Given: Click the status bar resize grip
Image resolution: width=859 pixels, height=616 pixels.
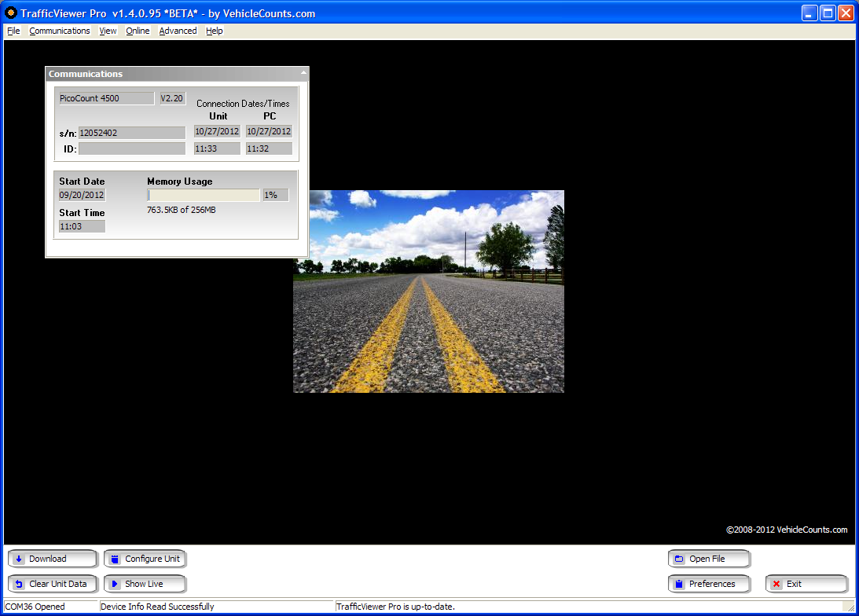Looking at the screenshot, I should coord(850,607).
